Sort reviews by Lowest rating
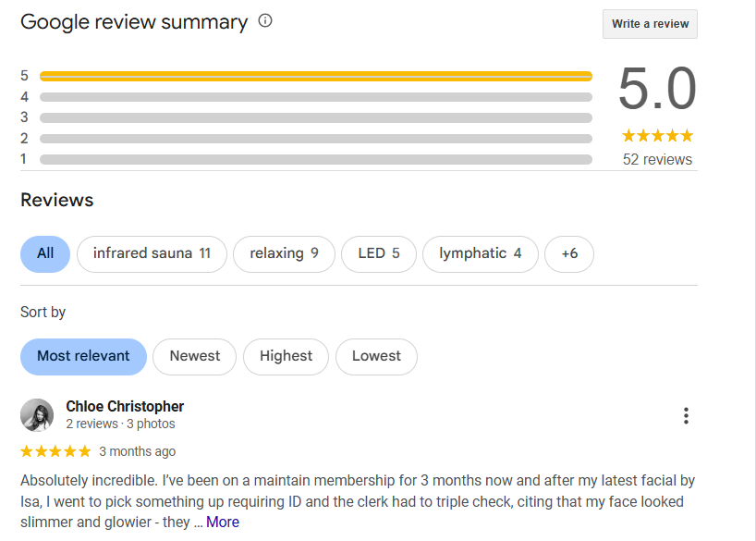The height and width of the screenshot is (541, 756). [x=376, y=356]
